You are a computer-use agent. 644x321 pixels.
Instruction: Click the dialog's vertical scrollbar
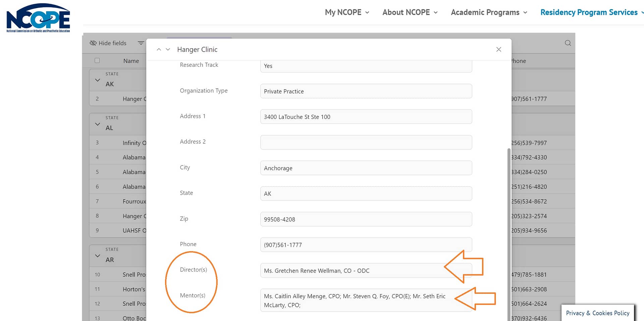coord(509,234)
